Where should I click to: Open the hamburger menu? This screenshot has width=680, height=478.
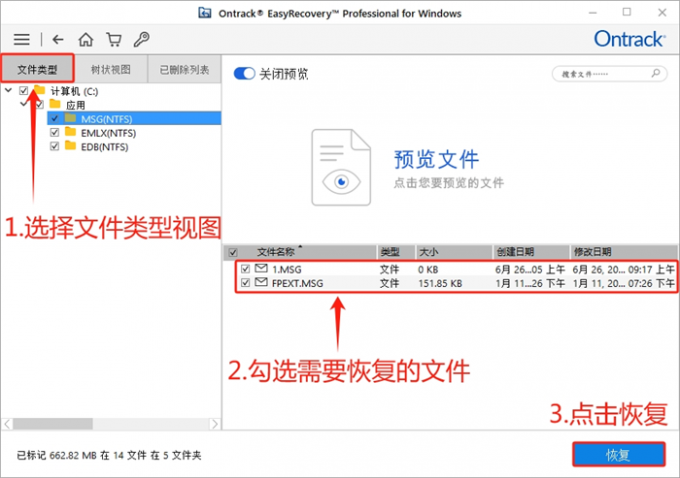pos(21,39)
